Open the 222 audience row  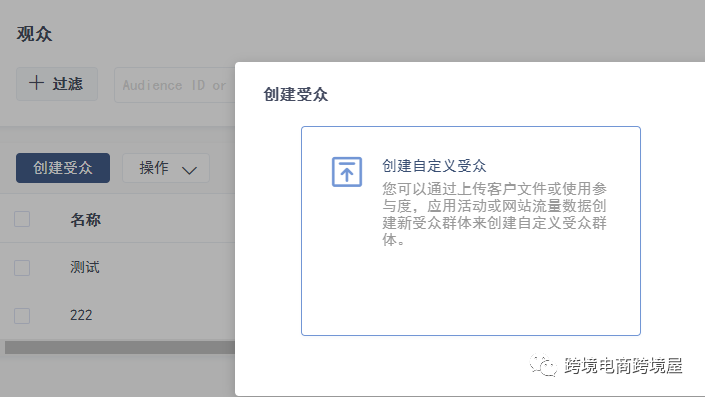pyautogui.click(x=81, y=315)
